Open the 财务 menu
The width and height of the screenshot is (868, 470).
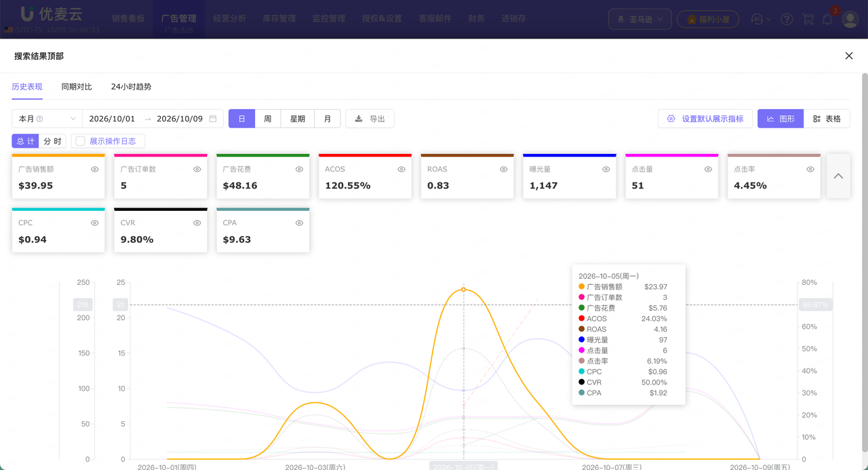coord(477,19)
